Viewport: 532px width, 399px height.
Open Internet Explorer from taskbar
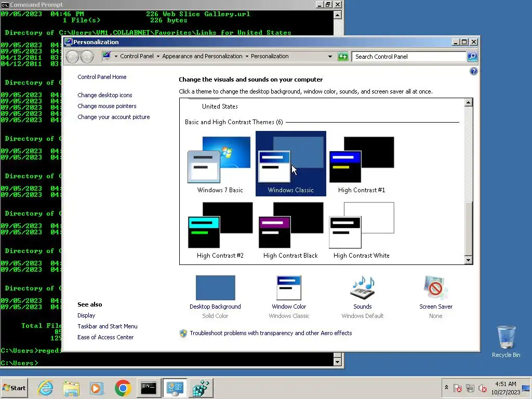pos(46,388)
